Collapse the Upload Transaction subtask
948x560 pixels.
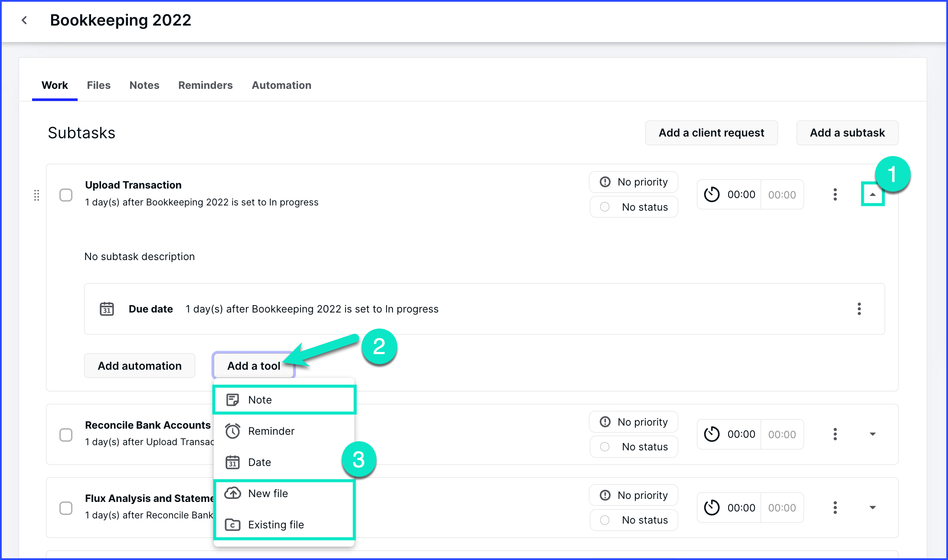(873, 195)
